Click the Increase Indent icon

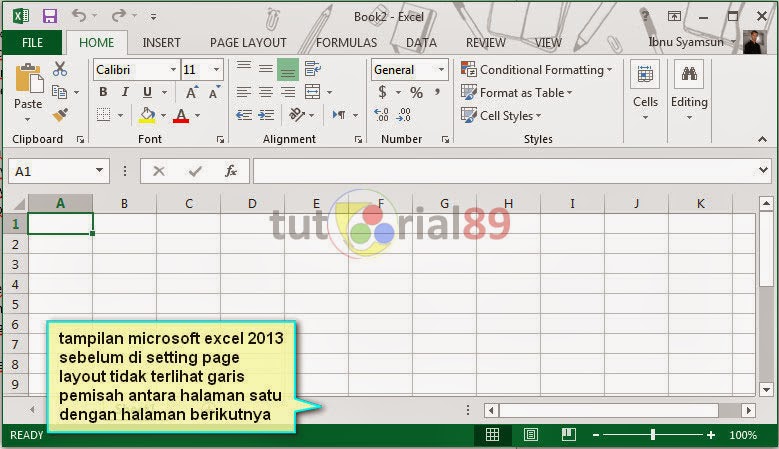(x=266, y=115)
